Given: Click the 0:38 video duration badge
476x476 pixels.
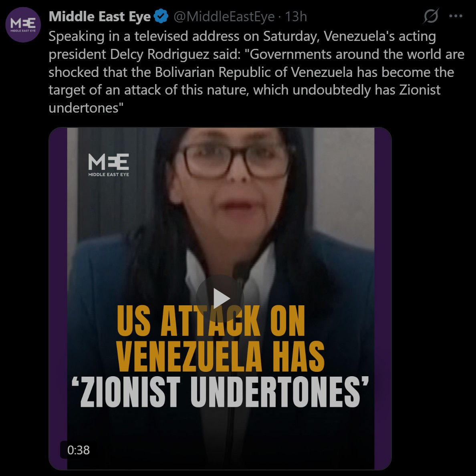Looking at the screenshot, I should pos(78,450).
